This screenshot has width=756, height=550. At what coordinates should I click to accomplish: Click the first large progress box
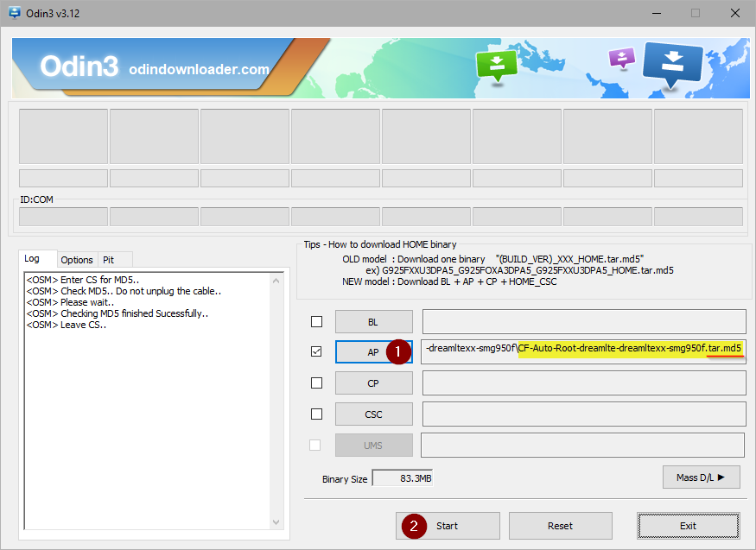[63, 136]
